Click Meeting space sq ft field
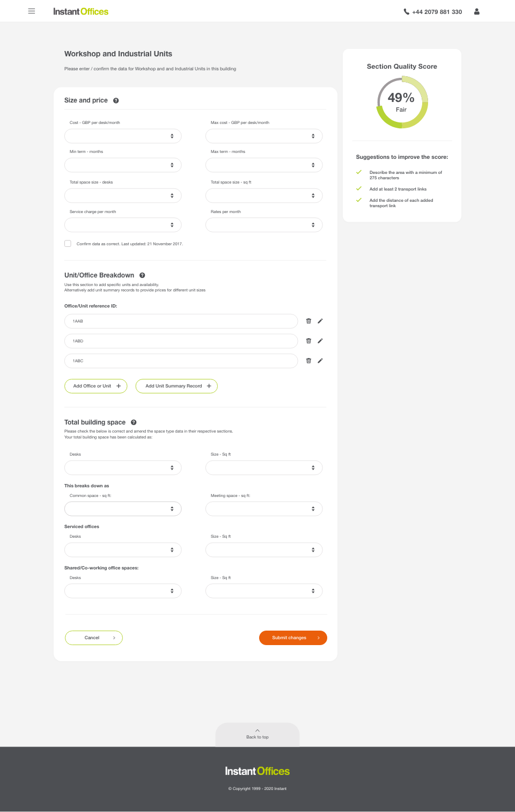The height and width of the screenshot is (812, 515). tap(264, 509)
